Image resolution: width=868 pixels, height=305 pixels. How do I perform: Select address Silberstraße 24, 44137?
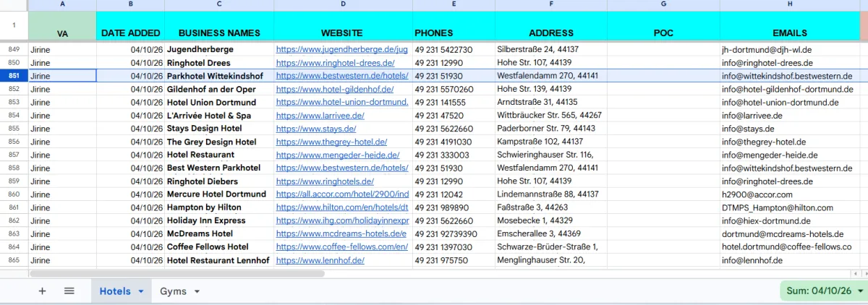pos(550,50)
